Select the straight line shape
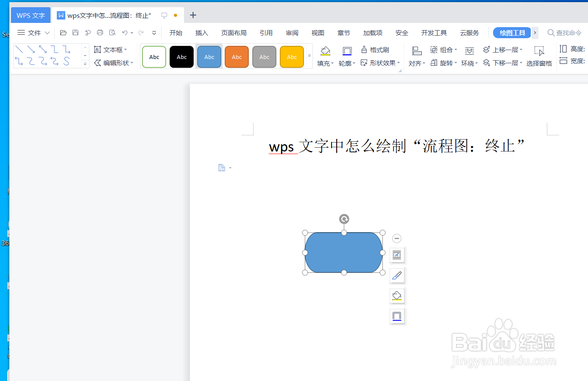The image size is (588, 381). point(19,50)
